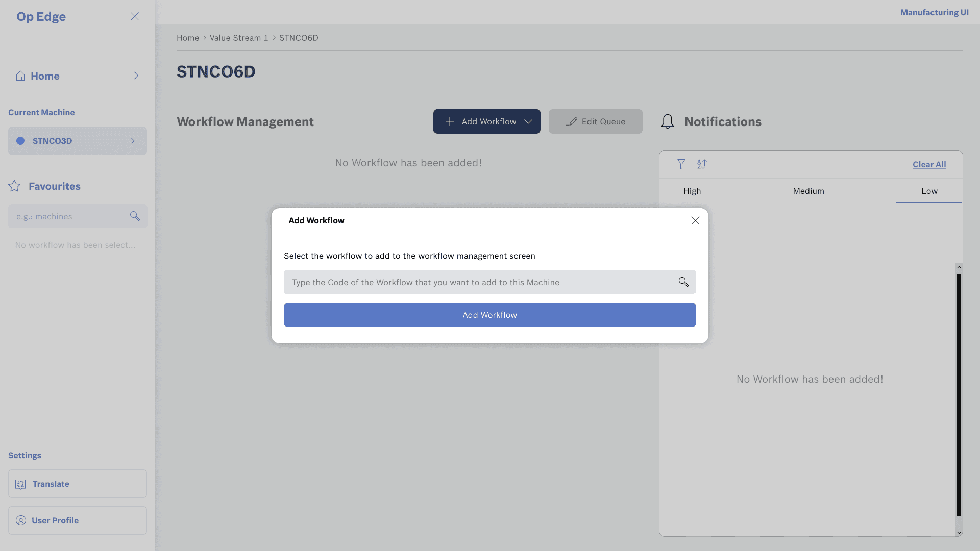
Task: Close the Add Workflow dialog
Action: [695, 220]
